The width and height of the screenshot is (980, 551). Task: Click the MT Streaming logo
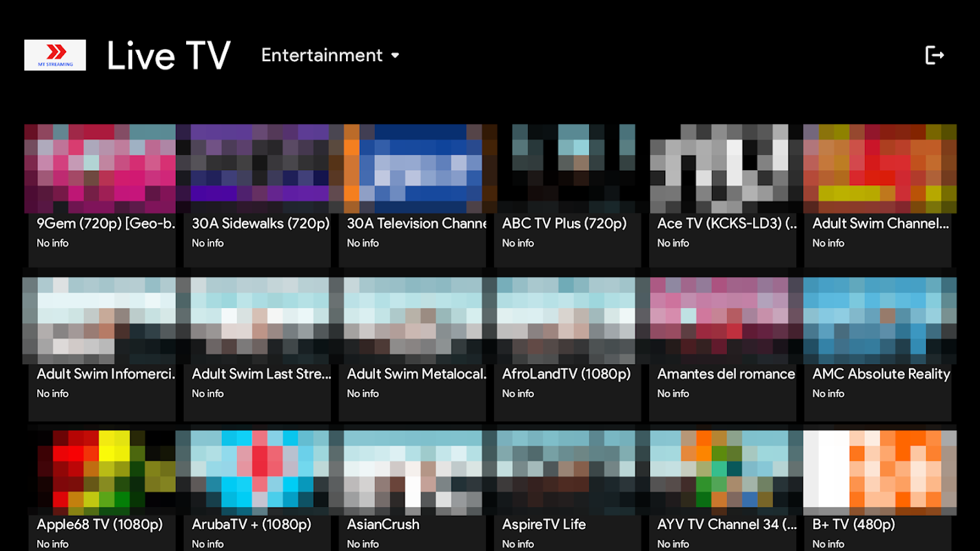[x=55, y=55]
